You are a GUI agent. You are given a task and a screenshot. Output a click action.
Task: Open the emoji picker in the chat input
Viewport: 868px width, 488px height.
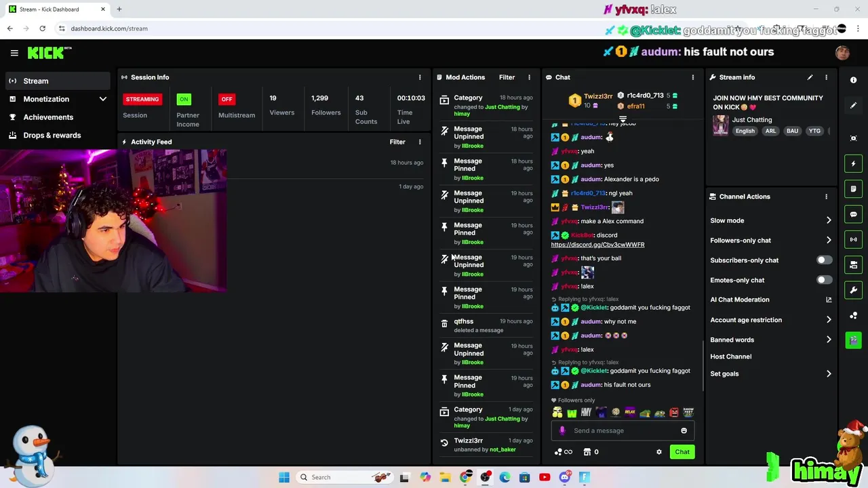coord(684,430)
